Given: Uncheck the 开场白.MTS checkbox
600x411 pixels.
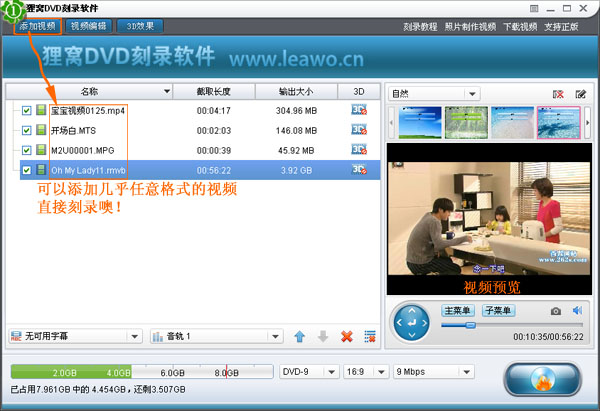Looking at the screenshot, I should tap(26, 130).
